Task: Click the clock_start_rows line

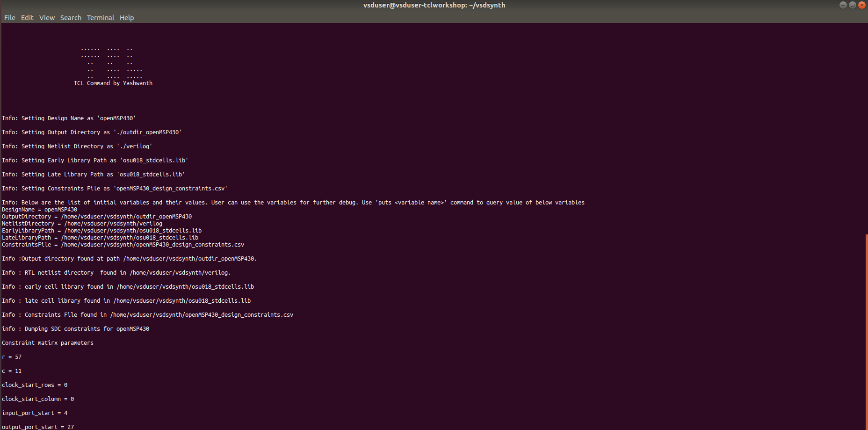Action: (34, 385)
